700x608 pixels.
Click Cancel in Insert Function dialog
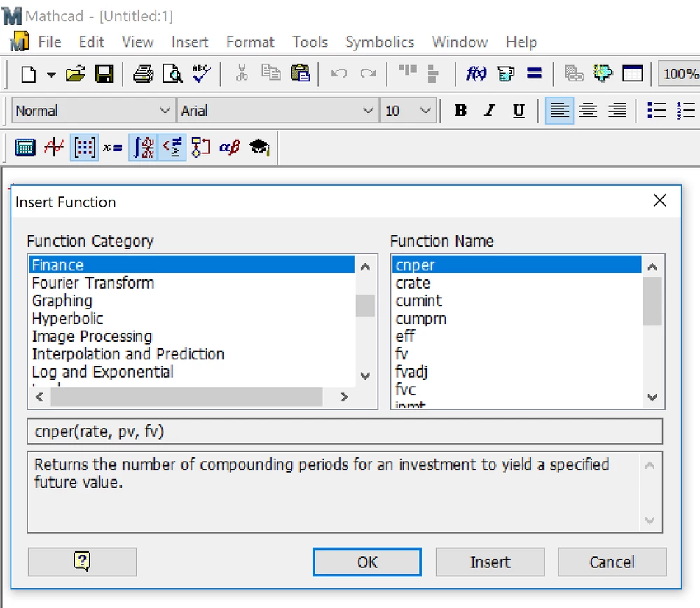click(x=612, y=562)
